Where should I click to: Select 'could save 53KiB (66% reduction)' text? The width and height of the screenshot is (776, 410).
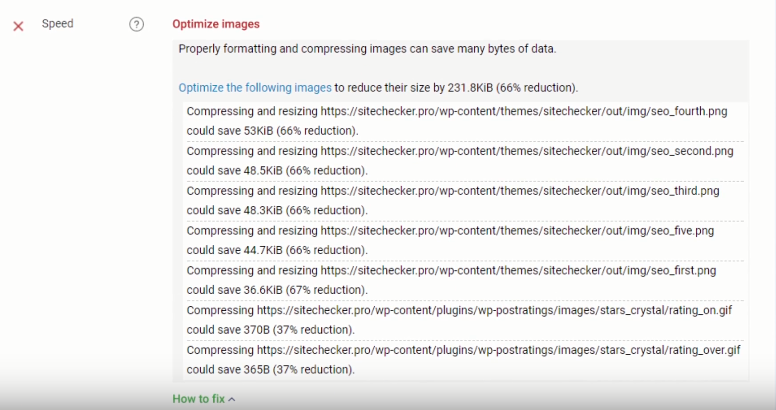[272, 131]
